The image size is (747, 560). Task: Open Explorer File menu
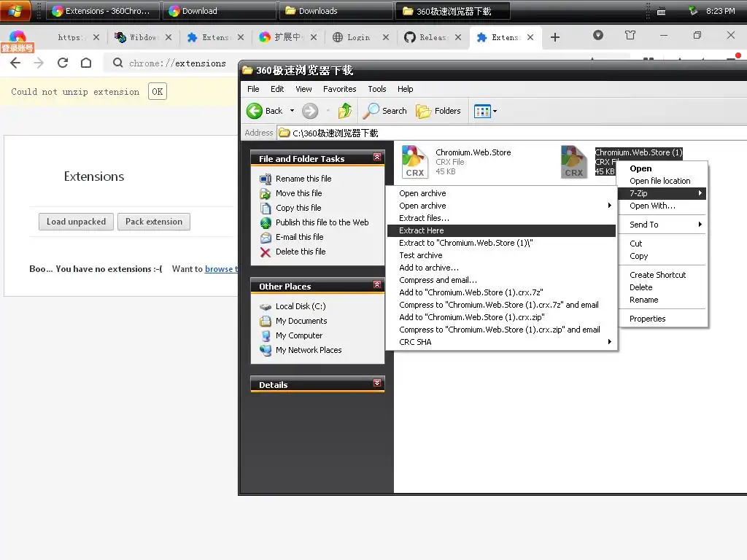tap(253, 89)
